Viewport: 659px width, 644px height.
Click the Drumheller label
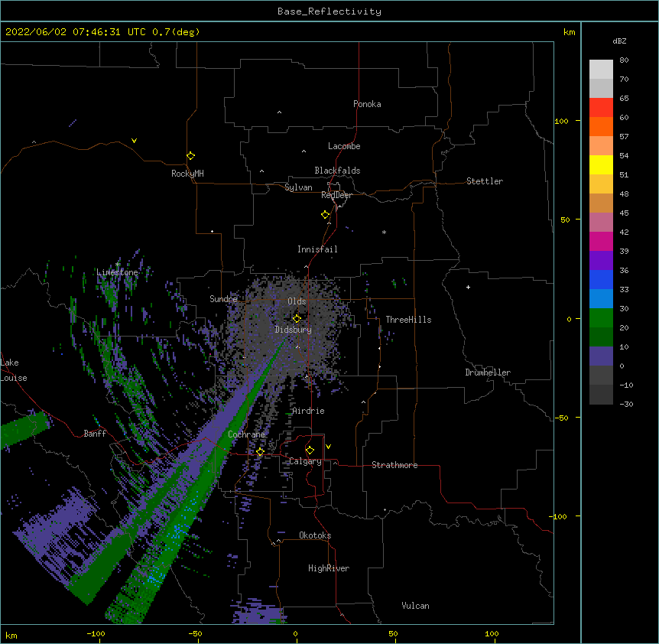(488, 372)
